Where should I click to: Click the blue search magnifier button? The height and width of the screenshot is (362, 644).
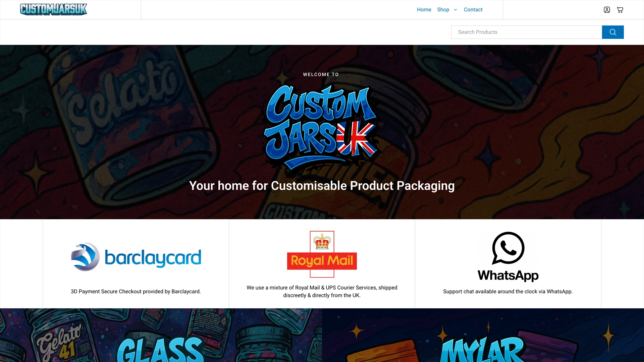click(x=613, y=32)
